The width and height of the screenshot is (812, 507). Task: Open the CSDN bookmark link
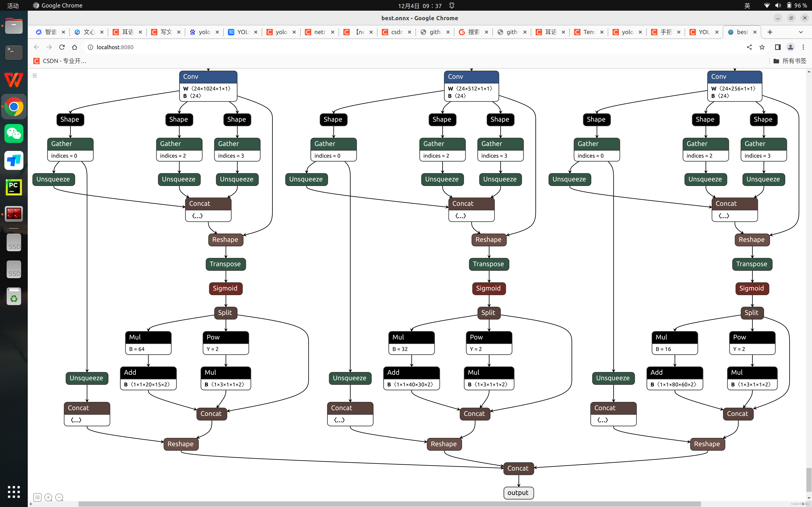tap(60, 61)
